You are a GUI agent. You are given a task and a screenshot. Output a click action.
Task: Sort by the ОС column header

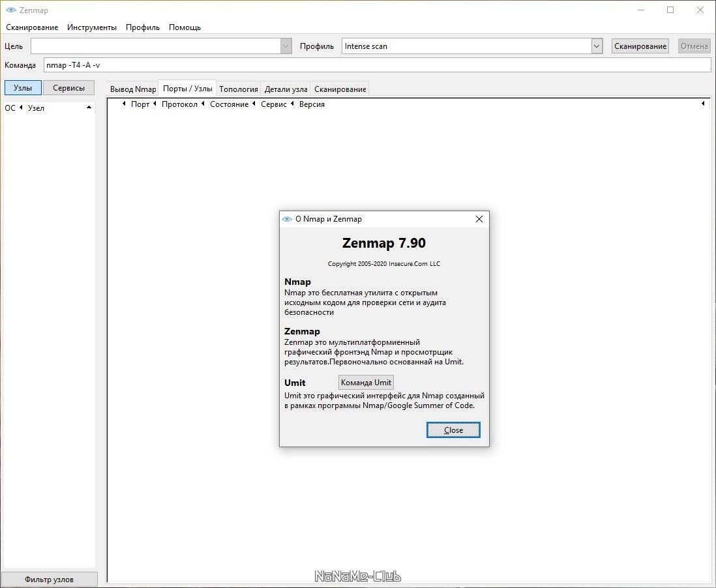pos(10,108)
